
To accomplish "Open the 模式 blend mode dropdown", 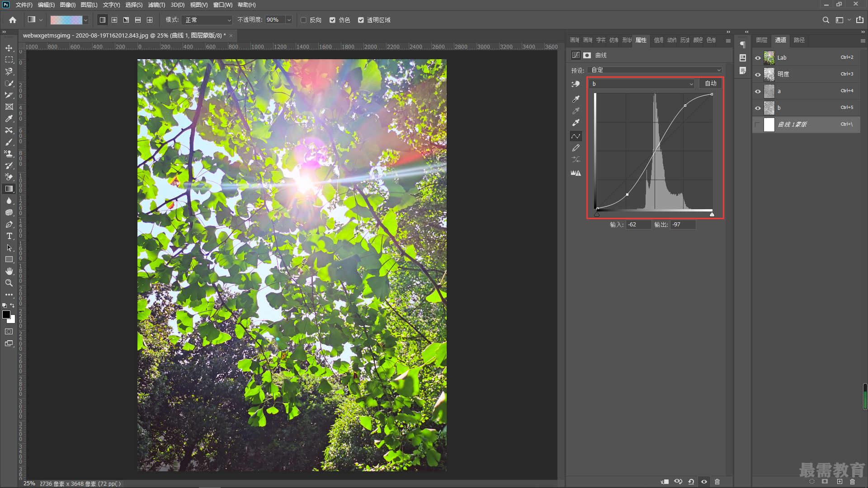I will pyautogui.click(x=207, y=20).
